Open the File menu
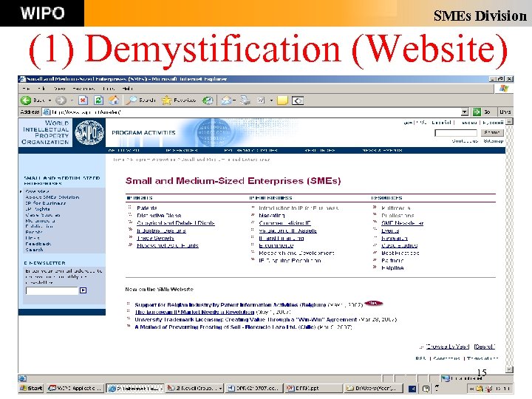 click(26, 89)
